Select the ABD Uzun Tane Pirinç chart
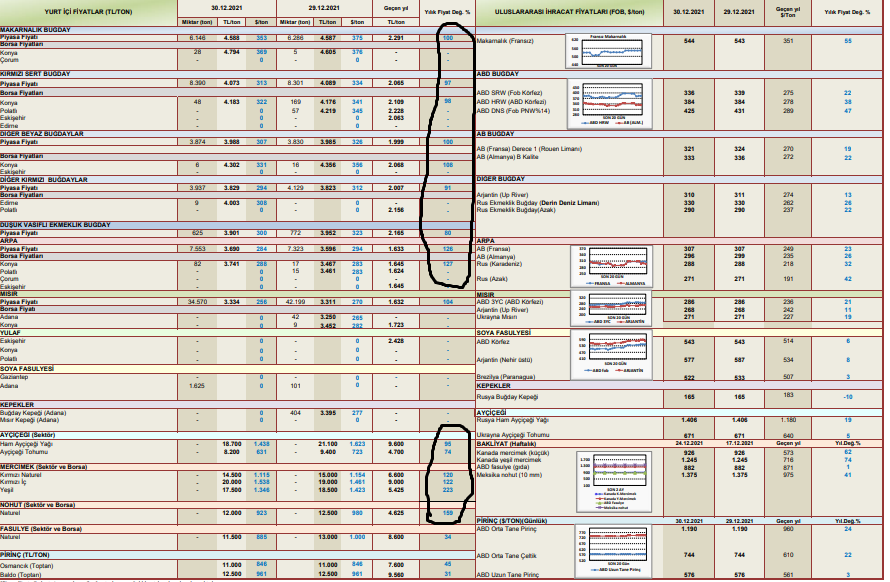This screenshot has height=582, width=890. 611,551
